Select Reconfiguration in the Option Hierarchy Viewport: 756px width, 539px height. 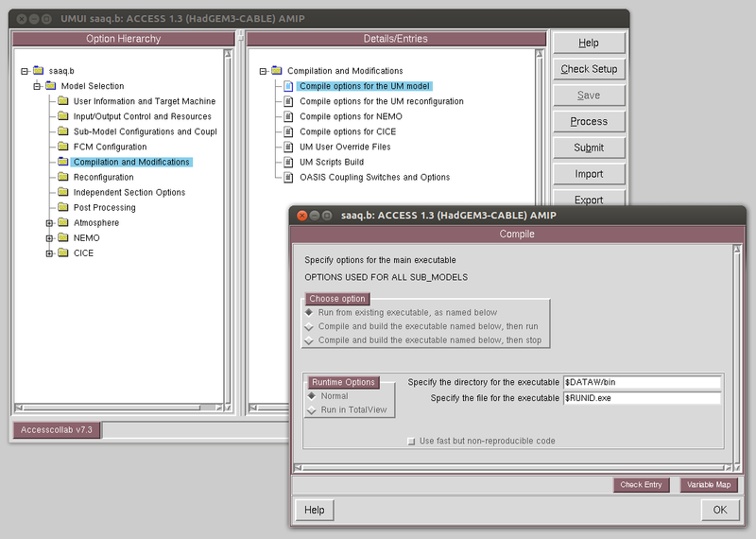point(103,177)
